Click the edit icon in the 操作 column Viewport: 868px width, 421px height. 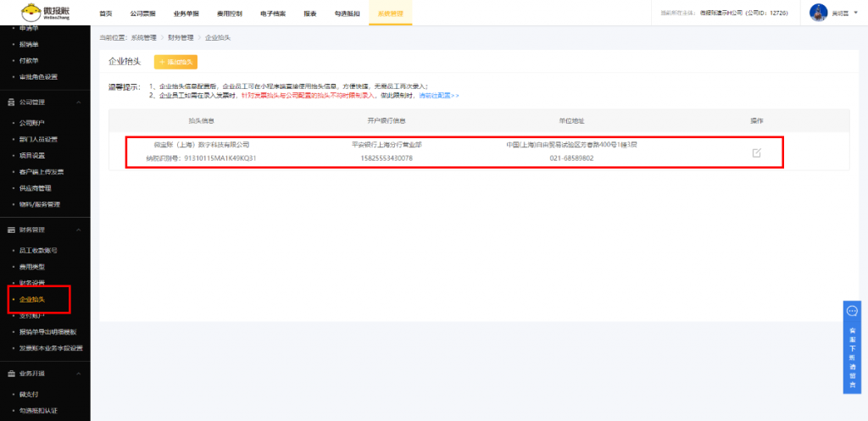point(756,152)
